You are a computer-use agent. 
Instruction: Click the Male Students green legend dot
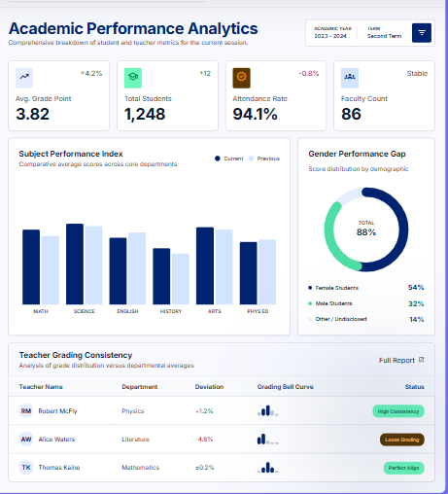click(x=310, y=303)
